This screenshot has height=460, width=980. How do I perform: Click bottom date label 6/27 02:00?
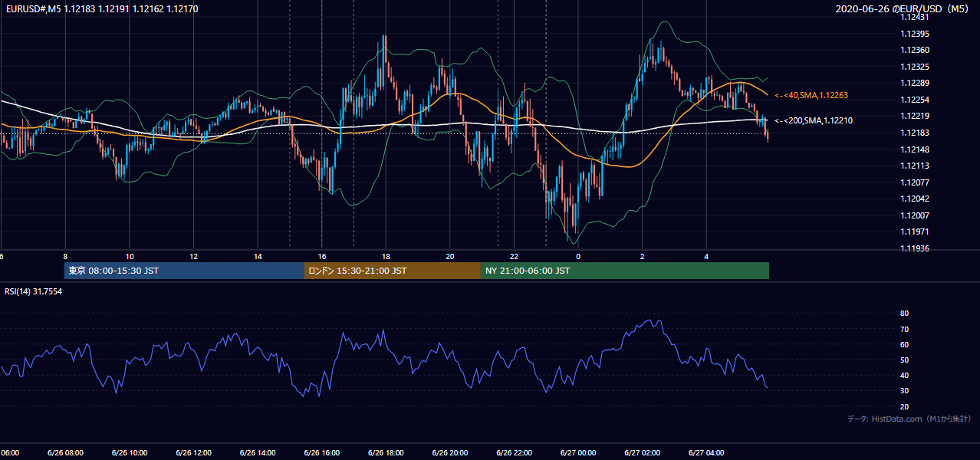point(642,453)
